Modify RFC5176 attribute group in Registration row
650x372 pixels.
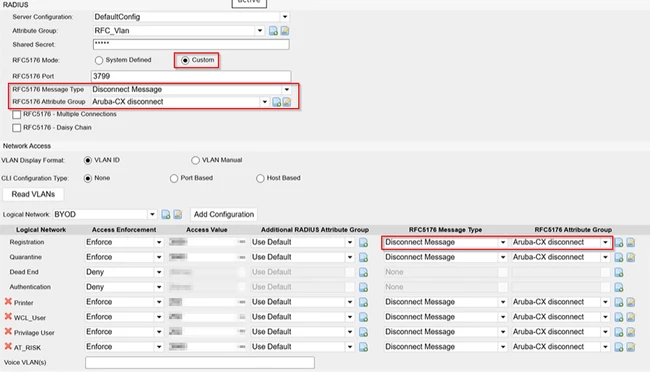click(x=631, y=243)
